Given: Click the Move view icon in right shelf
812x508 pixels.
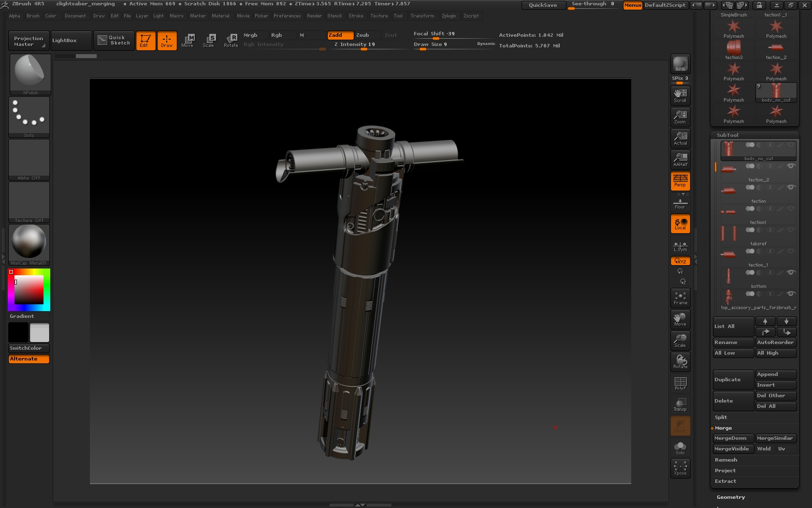Looking at the screenshot, I should click(x=680, y=319).
